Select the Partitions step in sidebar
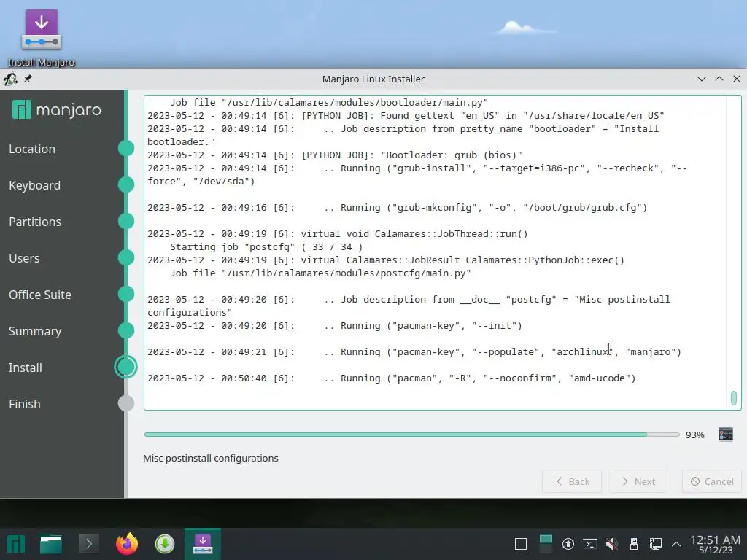 coord(35,222)
